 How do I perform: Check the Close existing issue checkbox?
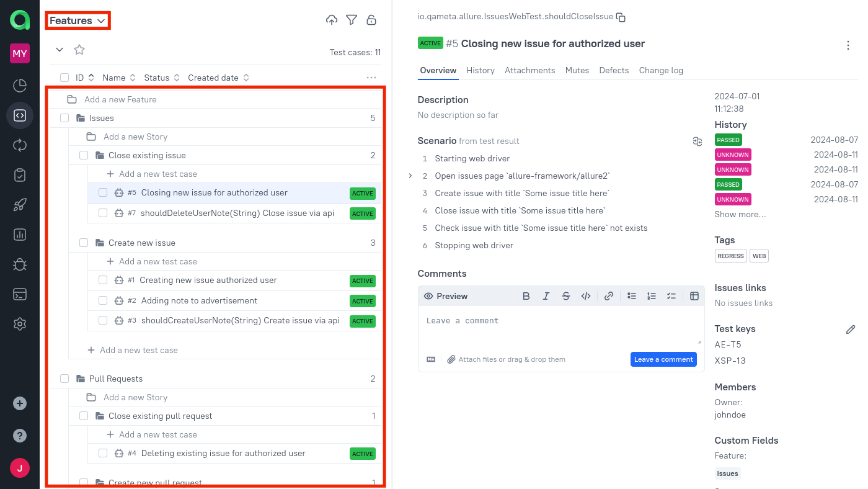pos(84,155)
